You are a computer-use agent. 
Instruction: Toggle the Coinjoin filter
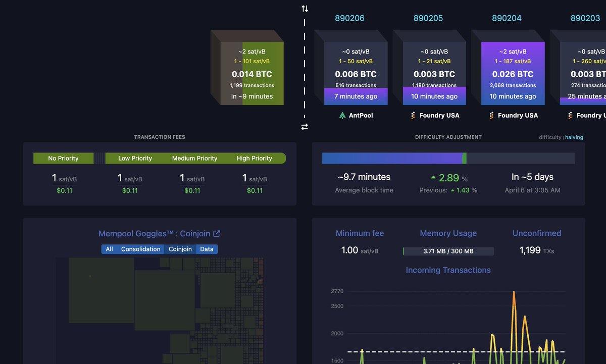[180, 249]
